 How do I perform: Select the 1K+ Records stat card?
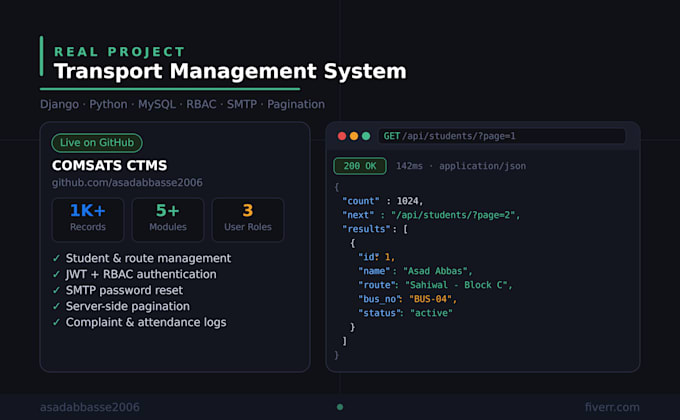point(88,220)
